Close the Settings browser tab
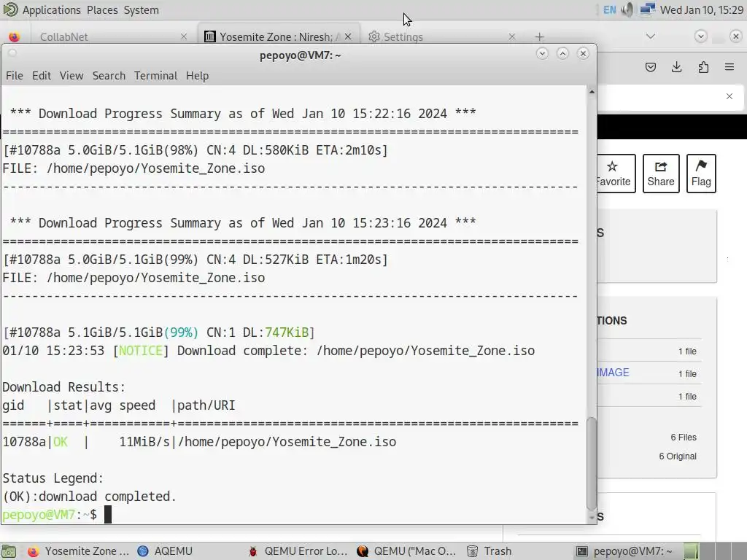747x560 pixels. pyautogui.click(x=512, y=36)
